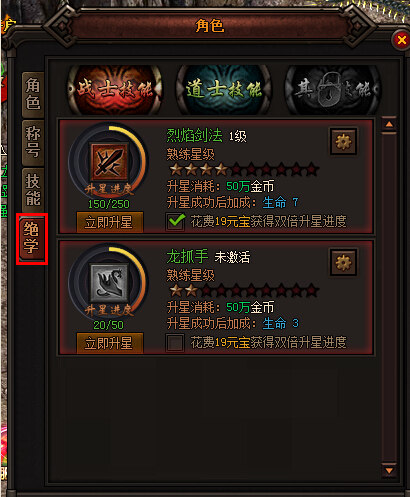Click the scrollbar down arrow
410x497 pixels.
pos(389,470)
